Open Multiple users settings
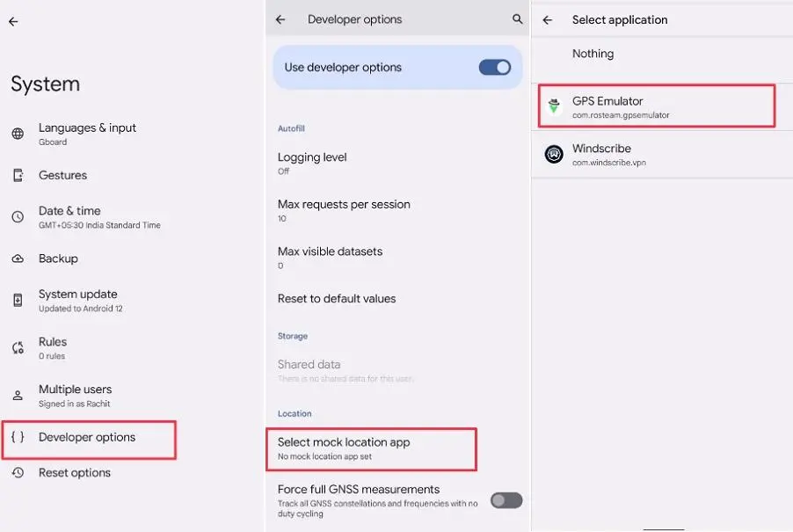 (133, 396)
